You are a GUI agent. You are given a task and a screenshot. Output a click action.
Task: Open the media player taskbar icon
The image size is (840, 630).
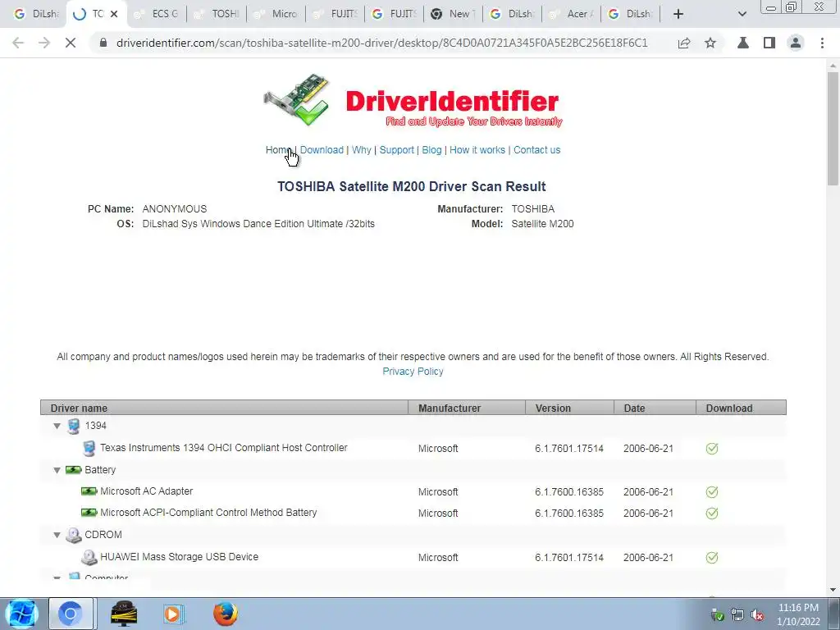pos(173,614)
